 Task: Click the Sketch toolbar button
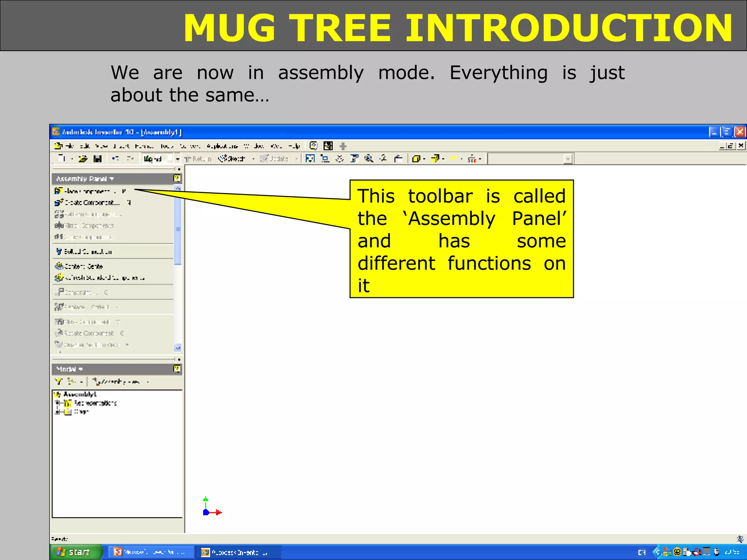point(232,159)
